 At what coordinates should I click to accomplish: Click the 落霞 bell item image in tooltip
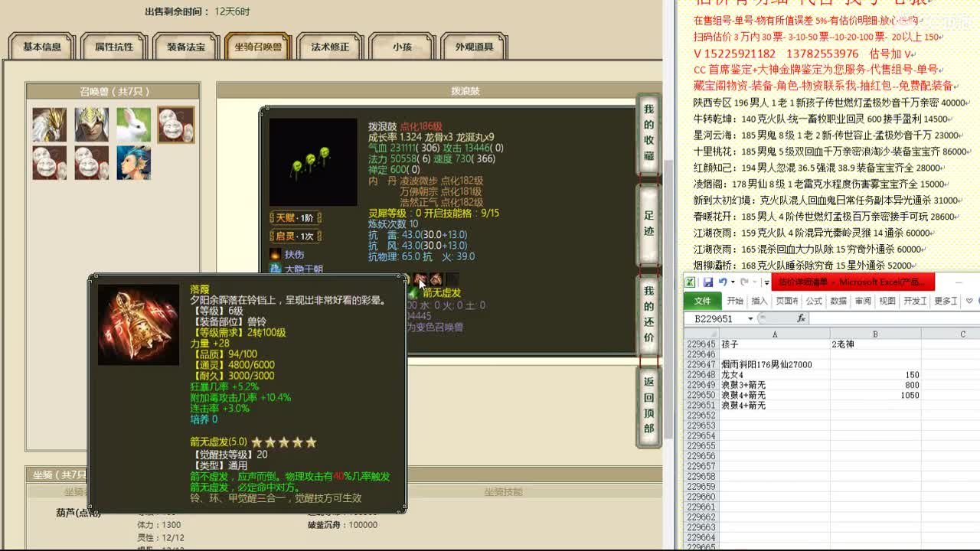(x=139, y=324)
